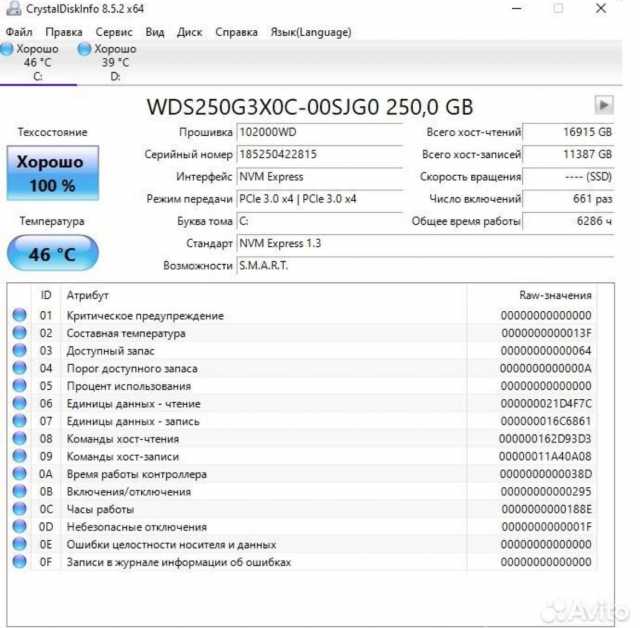This screenshot has width=640, height=628.
Task: Select disk D: tab at 39 °C
Action: click(x=116, y=62)
